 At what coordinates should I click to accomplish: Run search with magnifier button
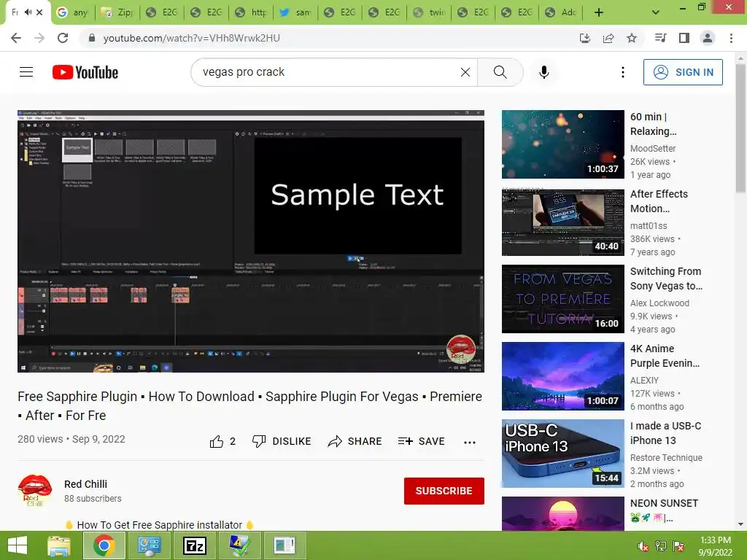(x=500, y=72)
